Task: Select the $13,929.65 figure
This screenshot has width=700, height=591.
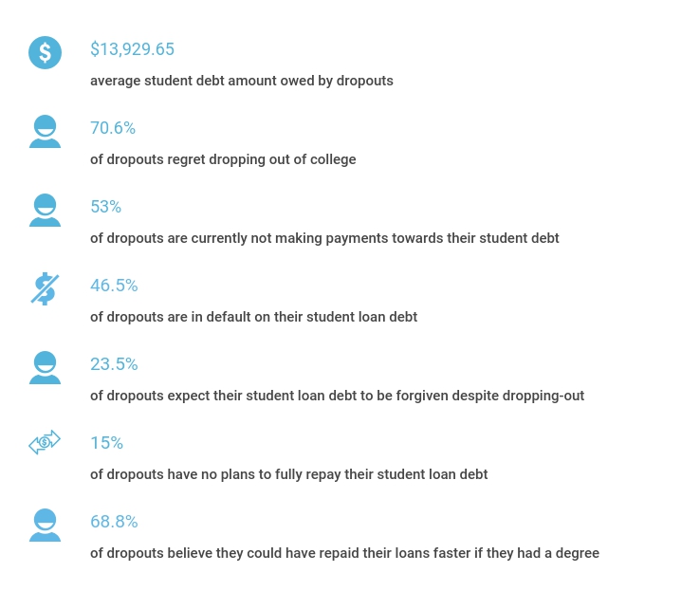Action: click(132, 49)
